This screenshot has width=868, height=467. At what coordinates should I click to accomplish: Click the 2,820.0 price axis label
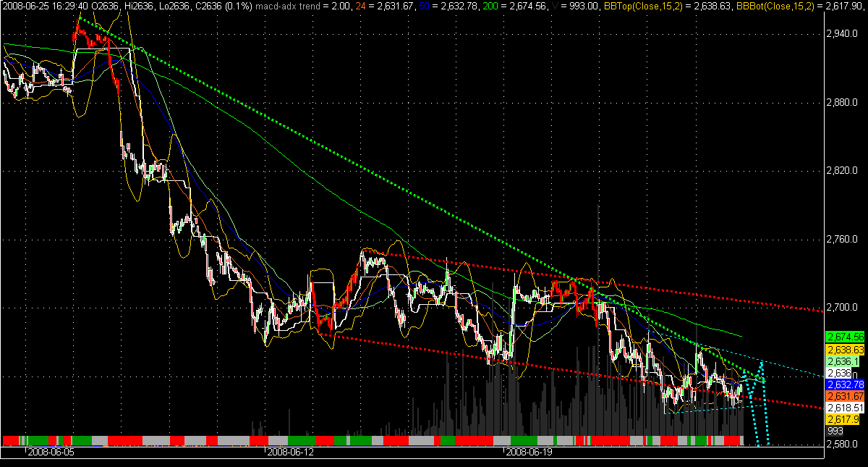pyautogui.click(x=843, y=171)
